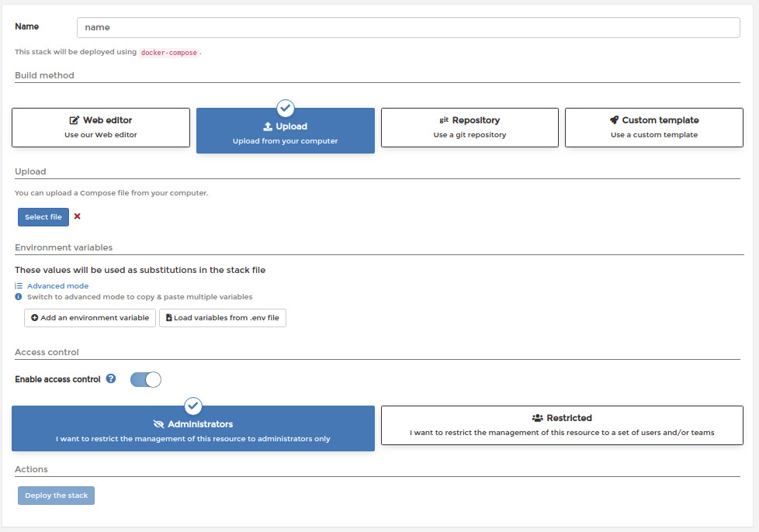
Task: Click the rocket icon on Custom template
Action: pyautogui.click(x=614, y=120)
